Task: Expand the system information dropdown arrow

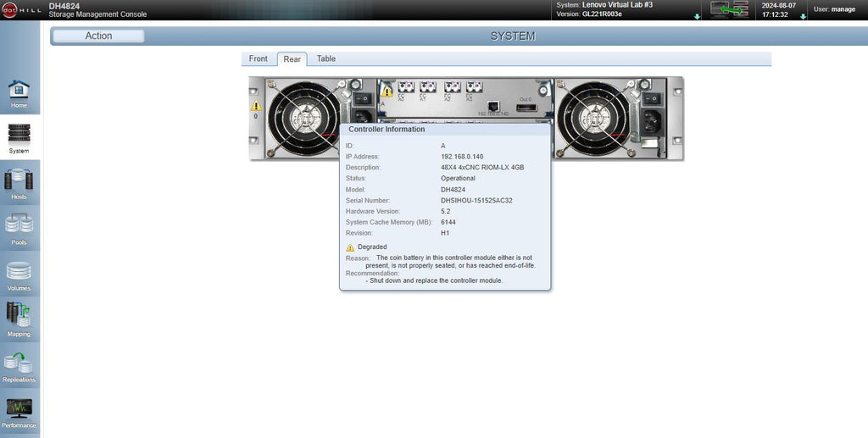Action: [697, 17]
